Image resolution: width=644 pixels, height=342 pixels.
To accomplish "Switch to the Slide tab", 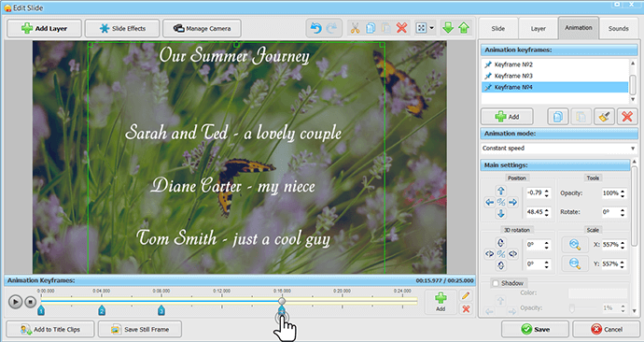I will coord(497,28).
